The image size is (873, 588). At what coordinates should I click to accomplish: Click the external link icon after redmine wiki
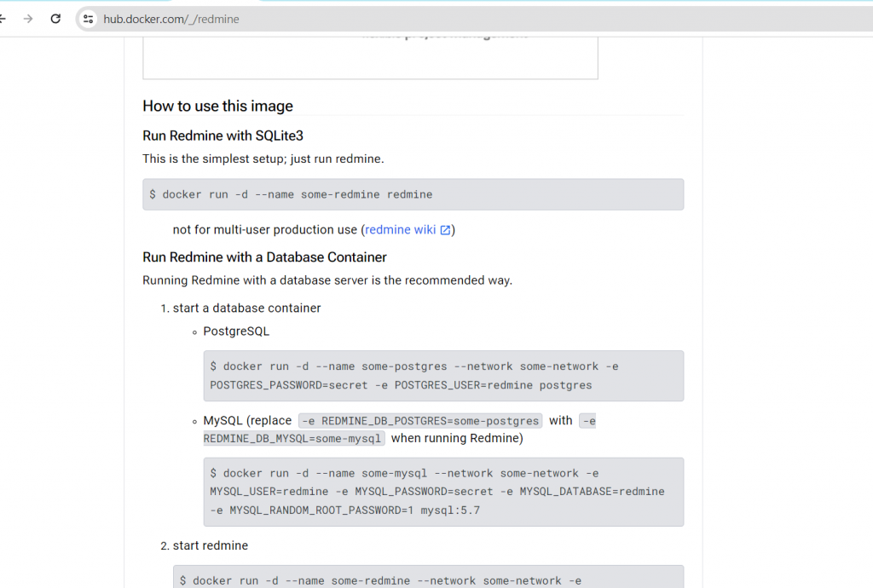445,230
